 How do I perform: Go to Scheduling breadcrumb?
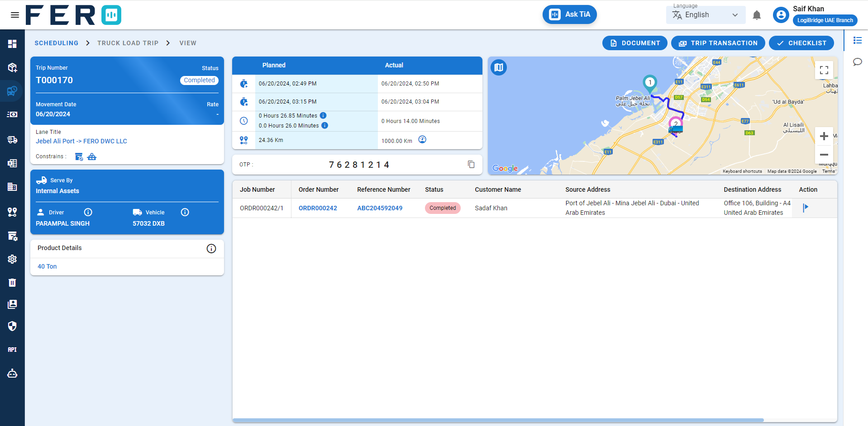[57, 43]
